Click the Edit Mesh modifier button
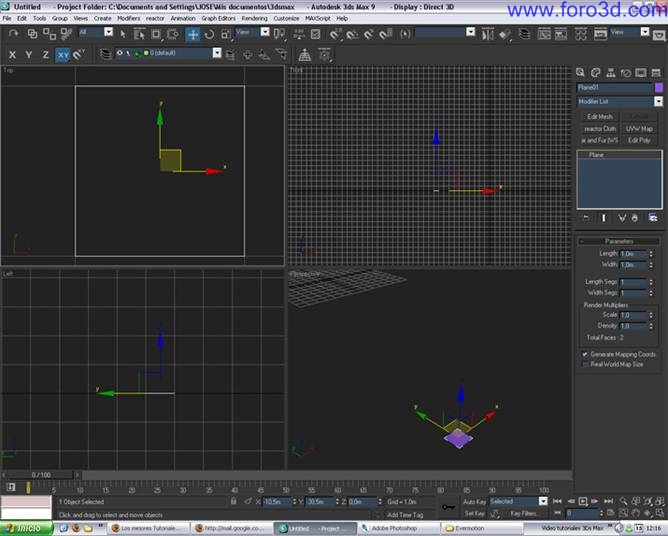This screenshot has width=668, height=536. (600, 116)
